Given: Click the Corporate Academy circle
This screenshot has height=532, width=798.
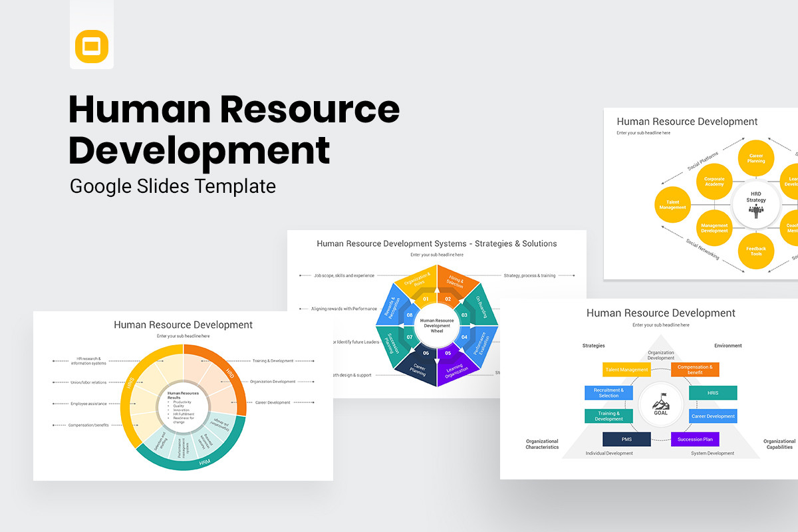Looking at the screenshot, I should pyautogui.click(x=714, y=181).
